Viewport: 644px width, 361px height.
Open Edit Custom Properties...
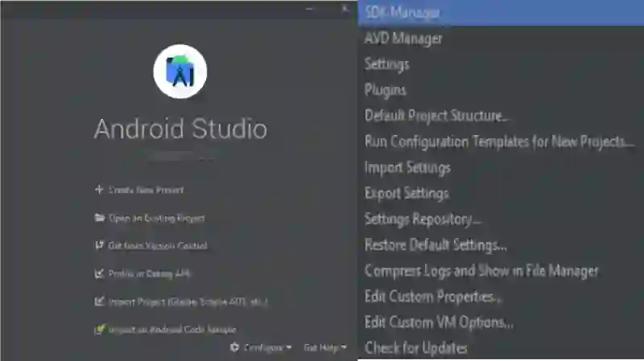[x=501, y=297]
